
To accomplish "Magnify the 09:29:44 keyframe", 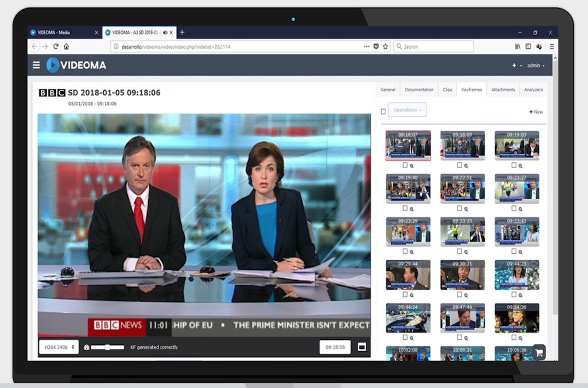I will 412,295.
